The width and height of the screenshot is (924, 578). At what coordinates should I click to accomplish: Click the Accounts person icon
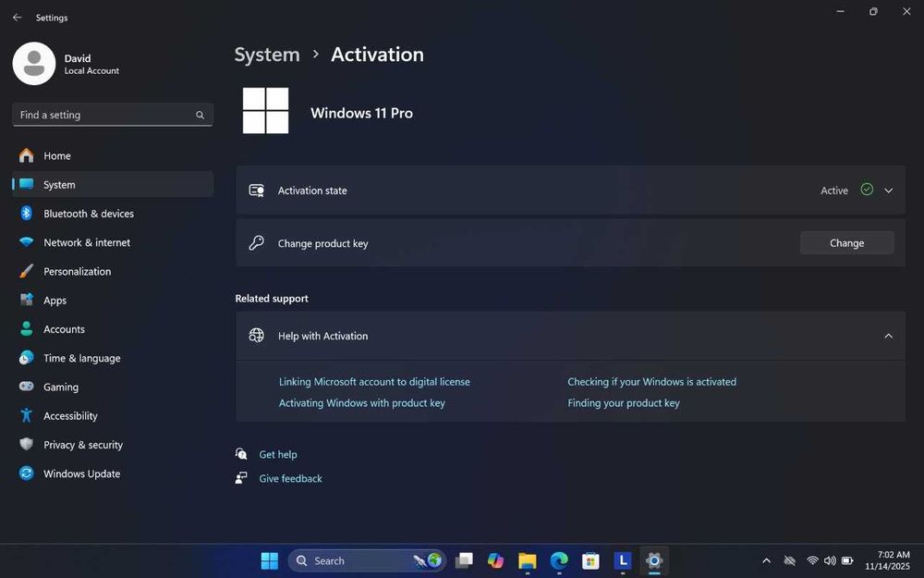pos(27,329)
